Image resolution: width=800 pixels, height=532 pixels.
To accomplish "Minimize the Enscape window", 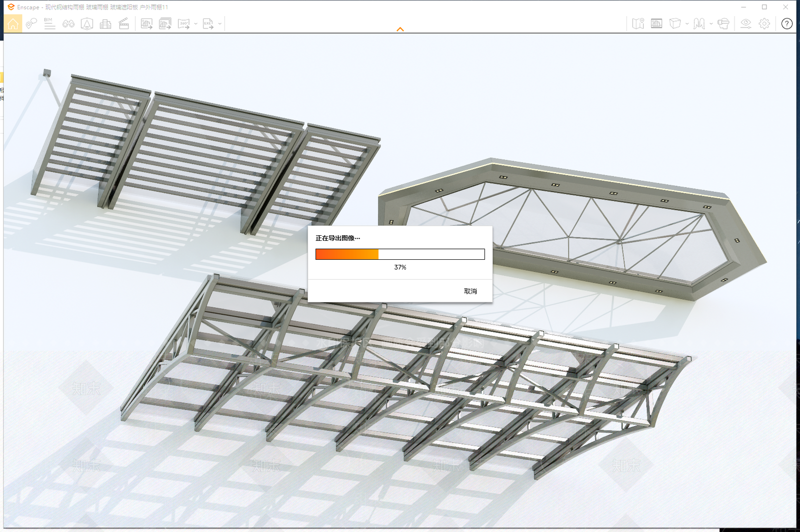I will coord(743,7).
